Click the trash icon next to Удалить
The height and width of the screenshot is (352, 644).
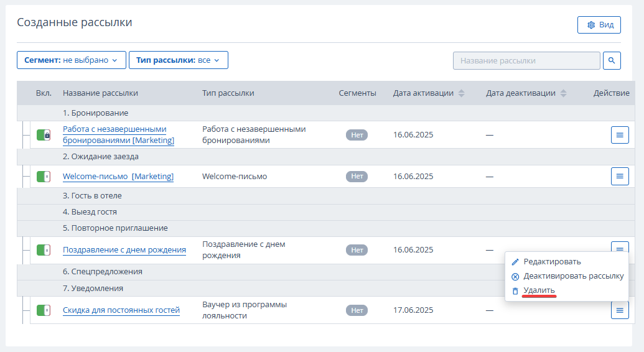click(x=515, y=291)
